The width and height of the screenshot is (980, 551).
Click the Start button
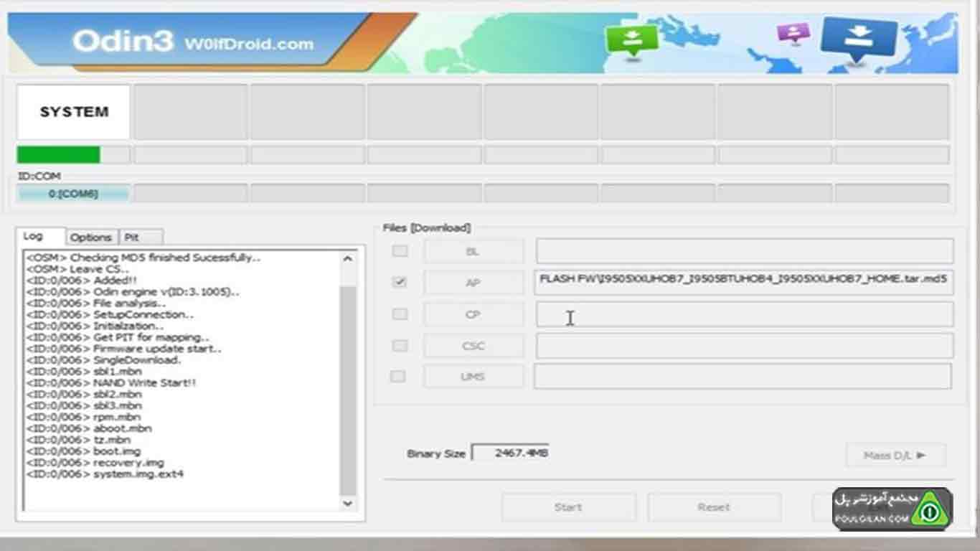tap(568, 507)
